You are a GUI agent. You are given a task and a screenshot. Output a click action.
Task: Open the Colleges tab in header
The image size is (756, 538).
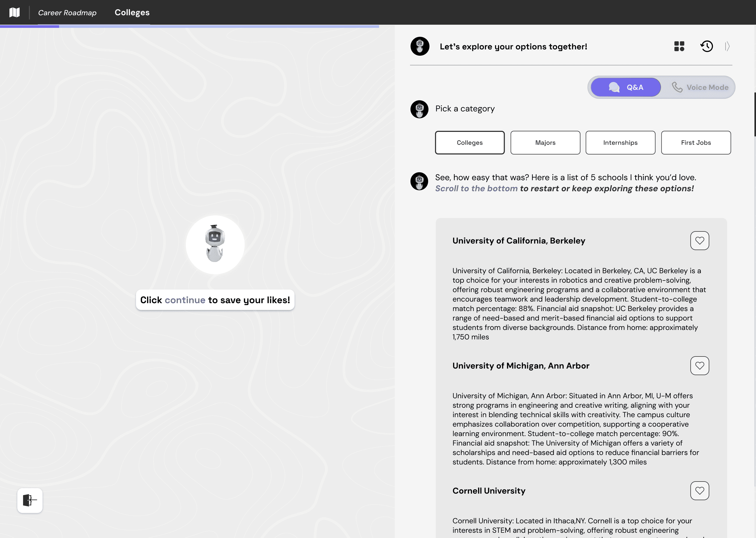(132, 13)
